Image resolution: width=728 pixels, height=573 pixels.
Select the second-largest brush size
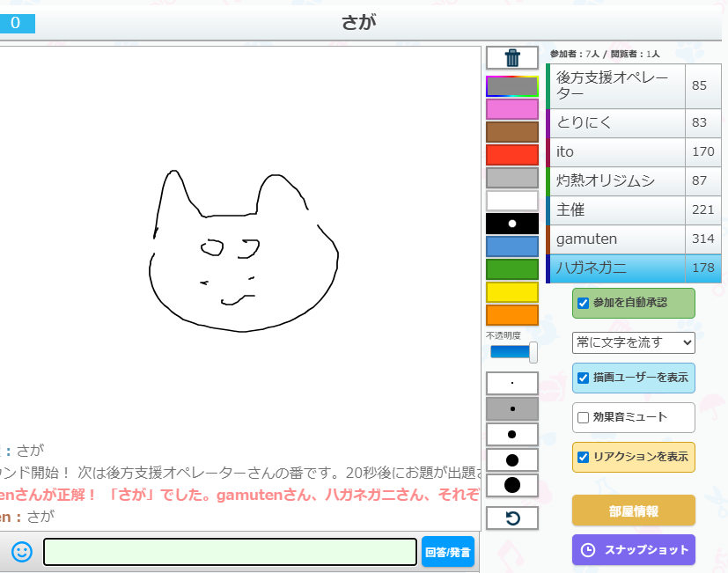[x=512, y=459]
